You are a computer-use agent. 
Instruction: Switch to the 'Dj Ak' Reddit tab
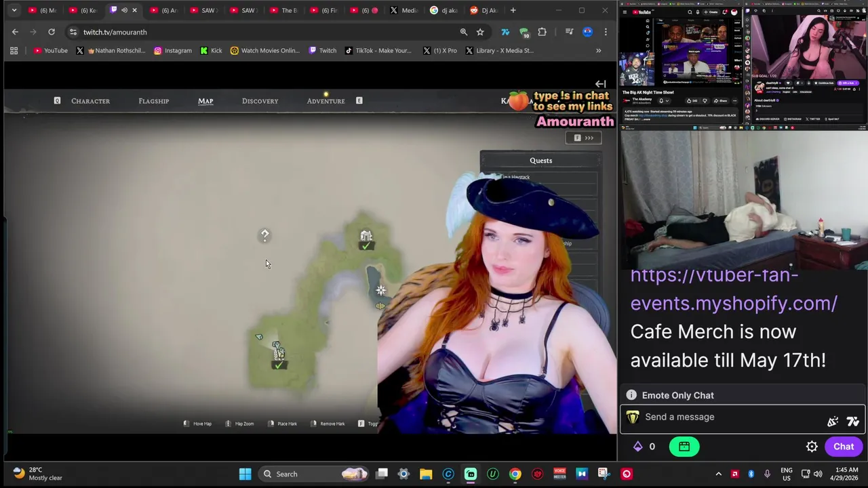(485, 10)
